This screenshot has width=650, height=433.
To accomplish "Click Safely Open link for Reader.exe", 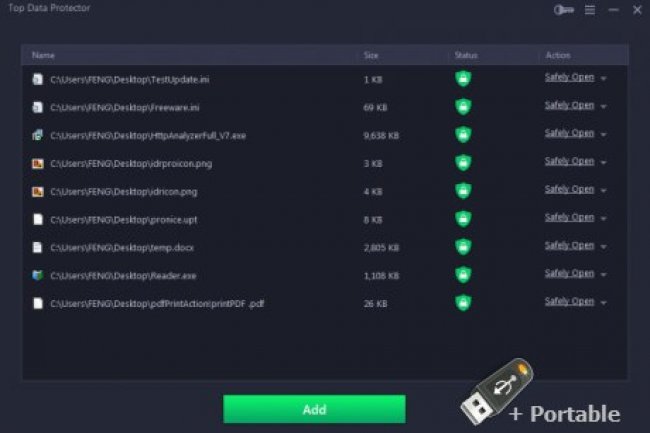I will point(569,273).
